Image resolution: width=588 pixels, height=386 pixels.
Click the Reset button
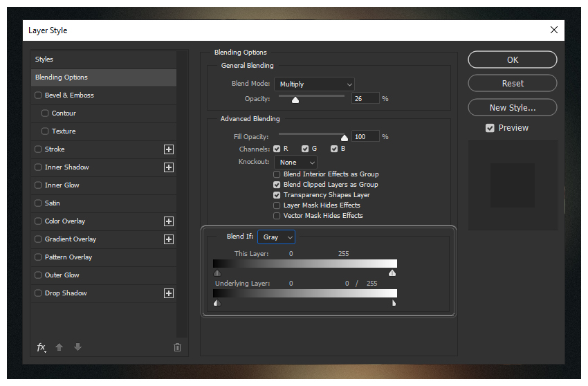pos(512,83)
